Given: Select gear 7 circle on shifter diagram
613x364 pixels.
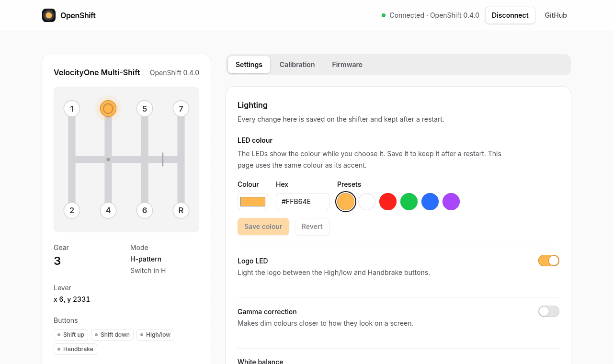Looking at the screenshot, I should point(181,109).
